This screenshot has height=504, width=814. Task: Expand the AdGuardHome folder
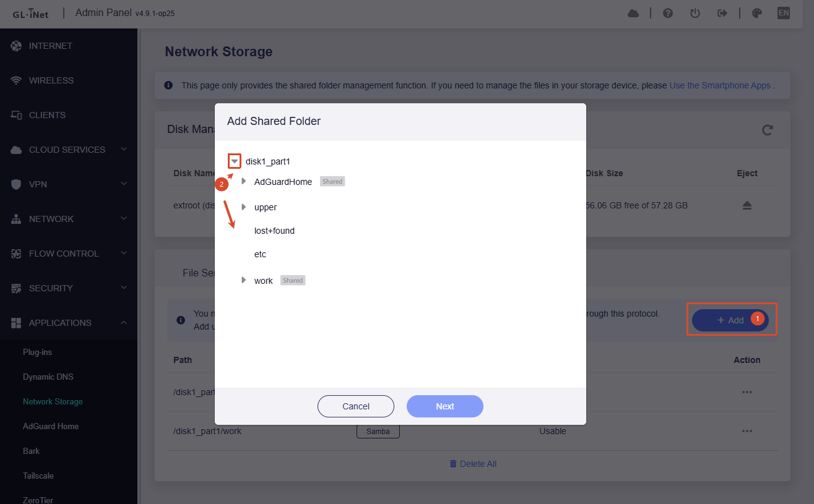point(244,181)
